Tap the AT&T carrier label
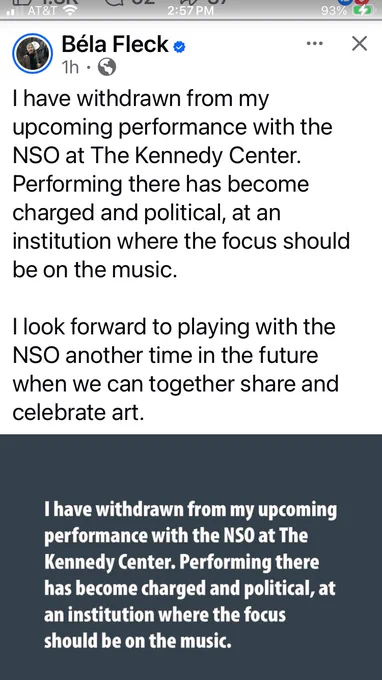This screenshot has height=680, width=382. pyautogui.click(x=42, y=10)
